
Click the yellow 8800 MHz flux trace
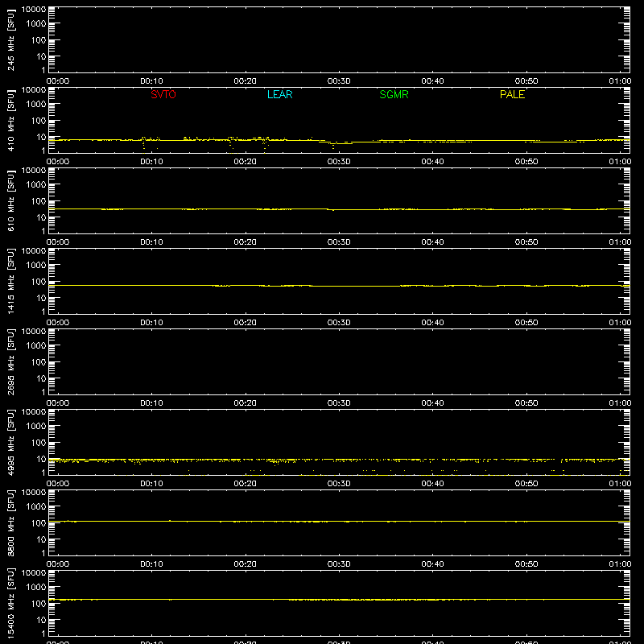click(x=339, y=521)
